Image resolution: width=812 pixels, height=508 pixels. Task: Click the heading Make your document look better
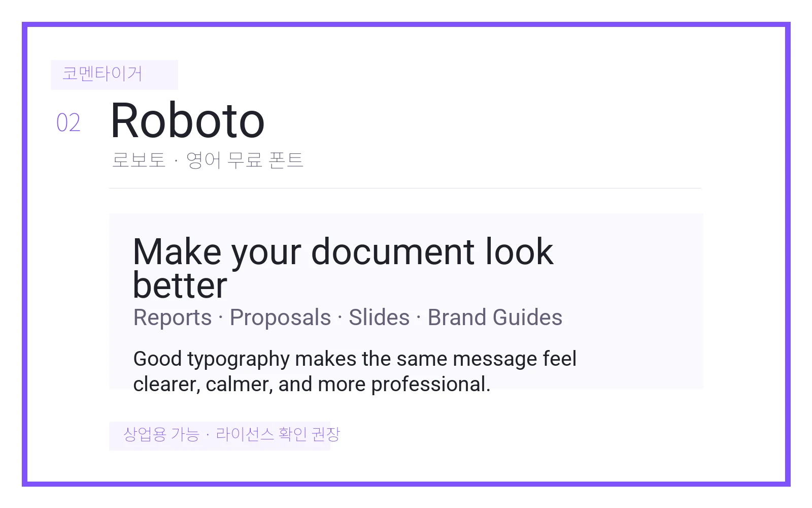pos(343,268)
